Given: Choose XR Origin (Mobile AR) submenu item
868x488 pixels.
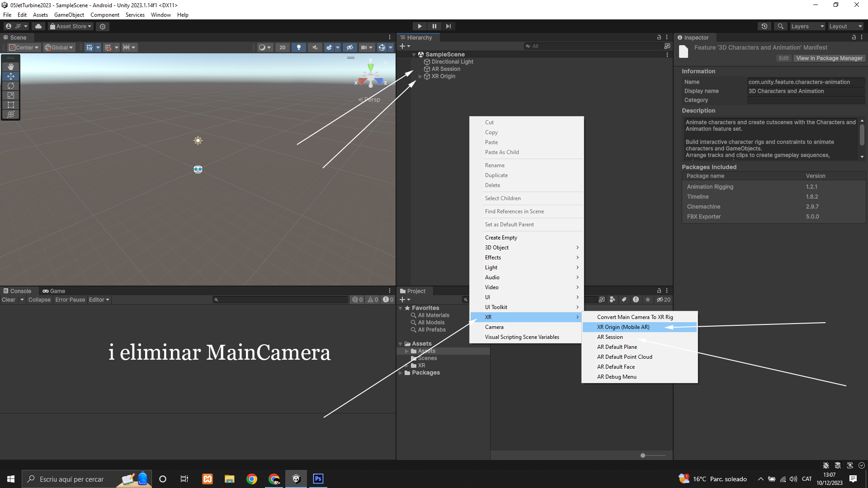Looking at the screenshot, I should [623, 327].
